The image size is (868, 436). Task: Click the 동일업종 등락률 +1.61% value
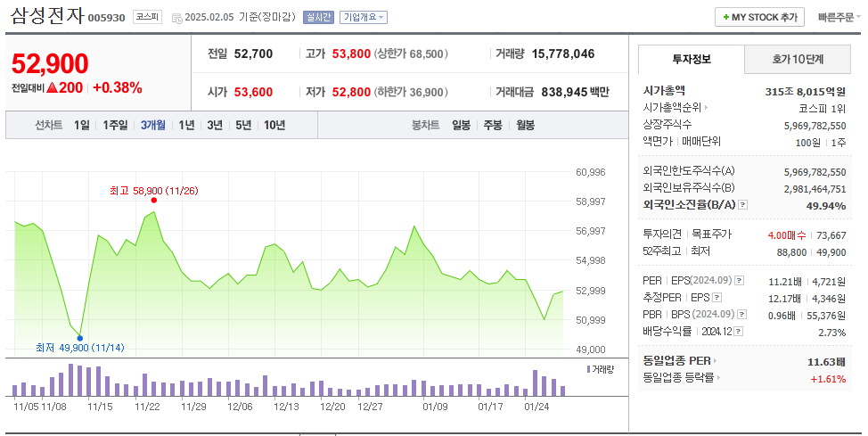[x=828, y=379]
